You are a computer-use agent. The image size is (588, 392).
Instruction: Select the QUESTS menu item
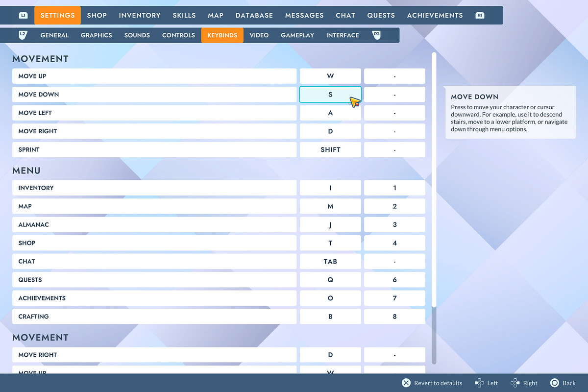coord(153,279)
